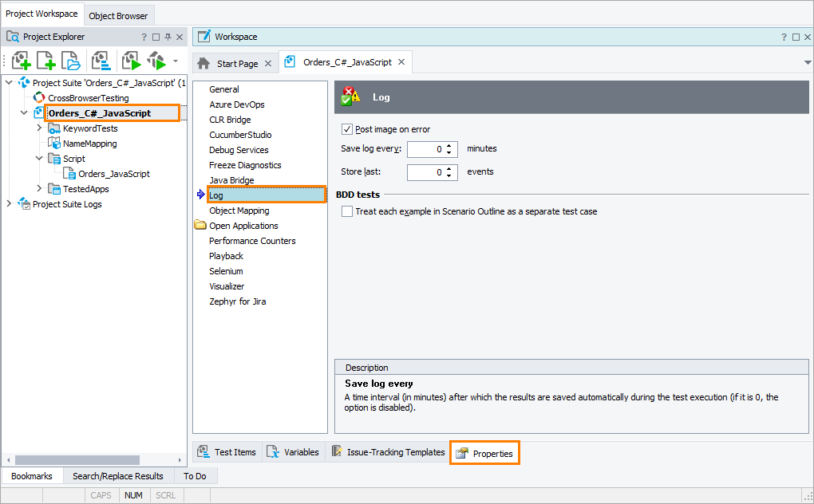Screen dimensions: 814x504
Task: Click the Start Page home icon
Action: (x=203, y=63)
